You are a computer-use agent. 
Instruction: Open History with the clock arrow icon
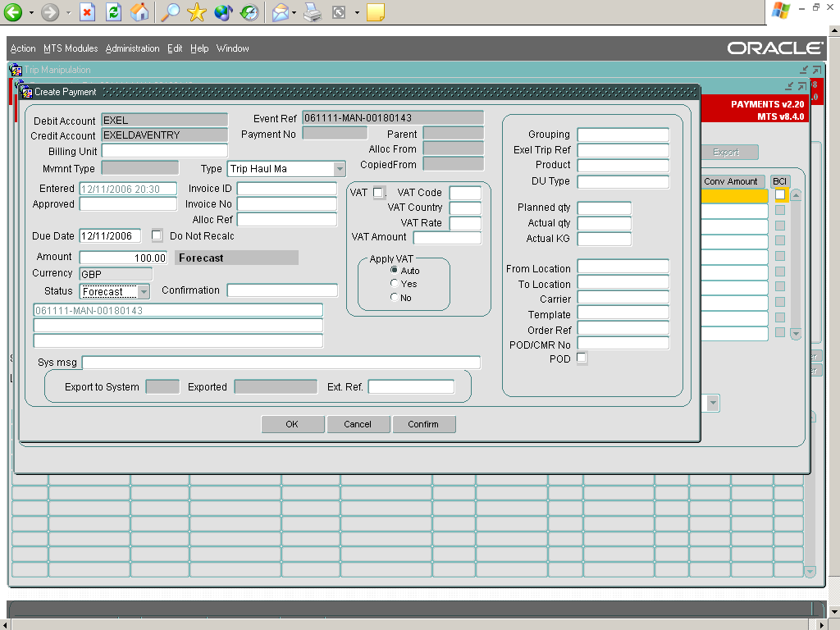pyautogui.click(x=249, y=12)
